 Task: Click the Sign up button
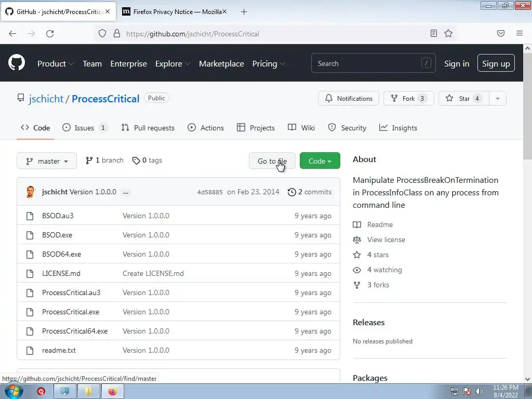pyautogui.click(x=496, y=63)
